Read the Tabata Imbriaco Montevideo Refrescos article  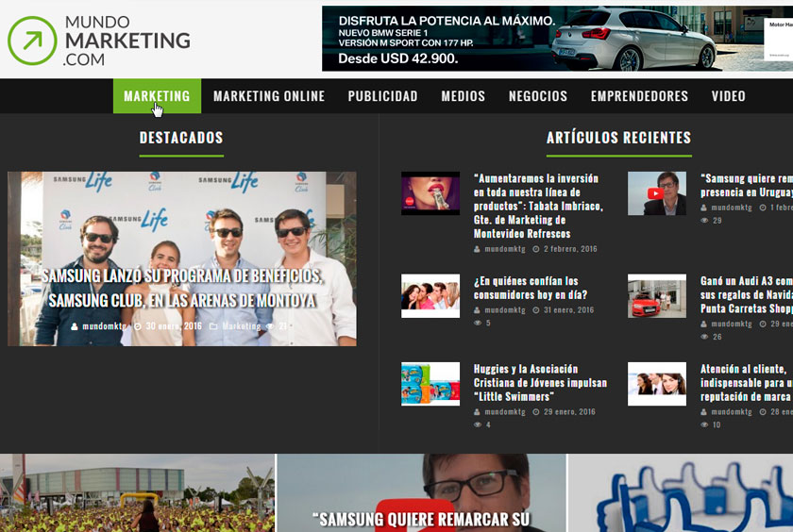coord(538,206)
